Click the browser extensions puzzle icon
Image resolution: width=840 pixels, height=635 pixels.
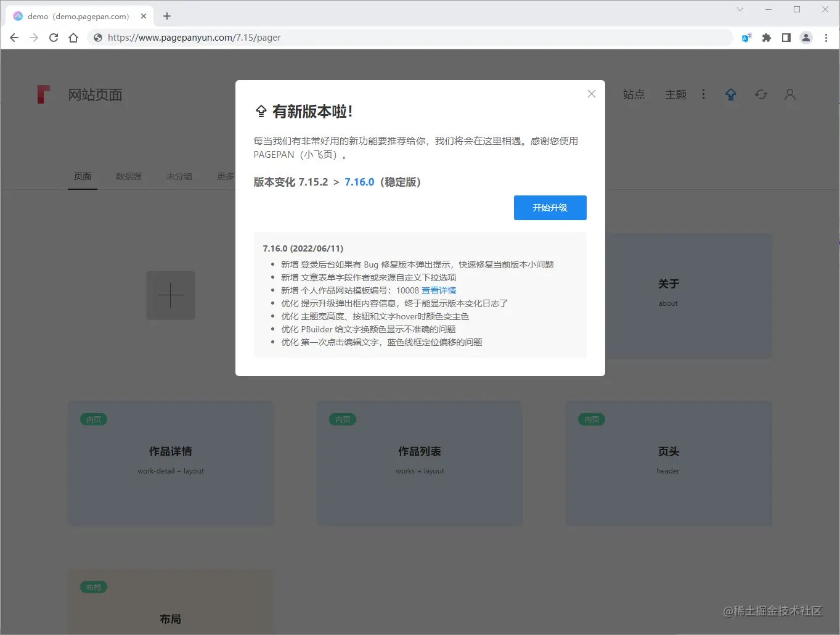pos(766,38)
